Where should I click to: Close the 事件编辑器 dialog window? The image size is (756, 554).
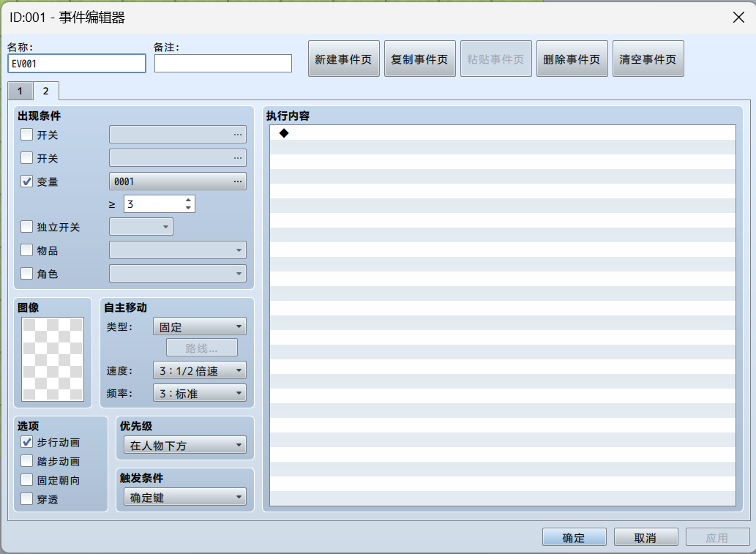(738, 18)
